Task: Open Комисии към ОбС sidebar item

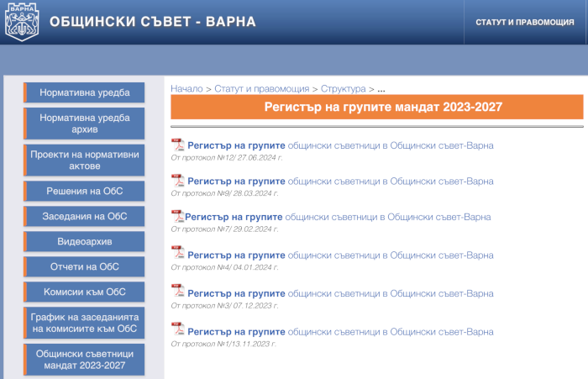Action: 84,292
